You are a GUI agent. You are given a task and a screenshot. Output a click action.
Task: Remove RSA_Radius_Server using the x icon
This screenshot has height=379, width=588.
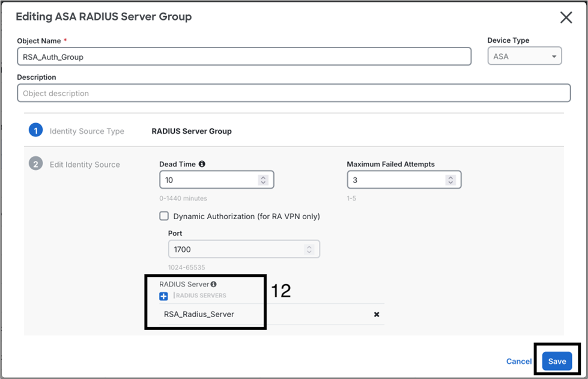[377, 314]
